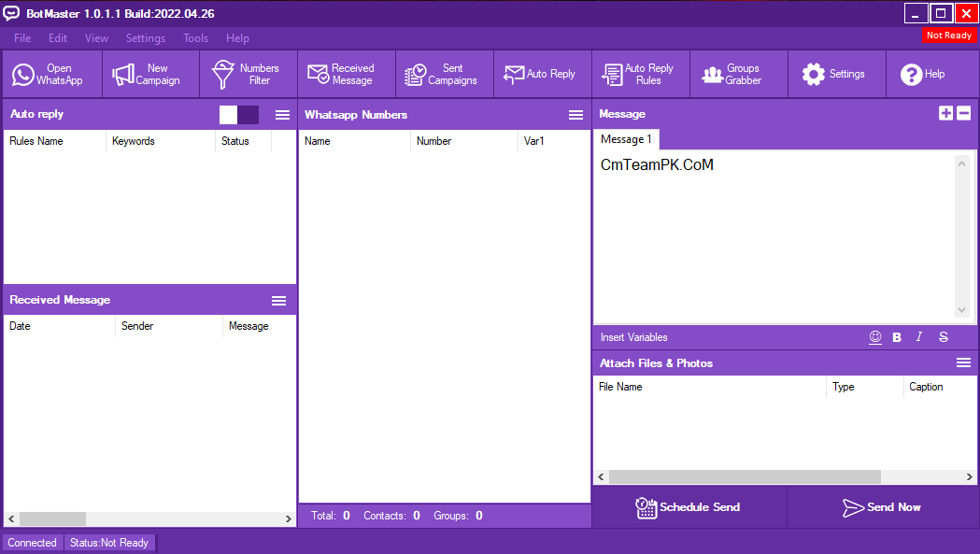The height and width of the screenshot is (554, 980).
Task: Open the Help menu in menu bar
Action: pos(237,38)
